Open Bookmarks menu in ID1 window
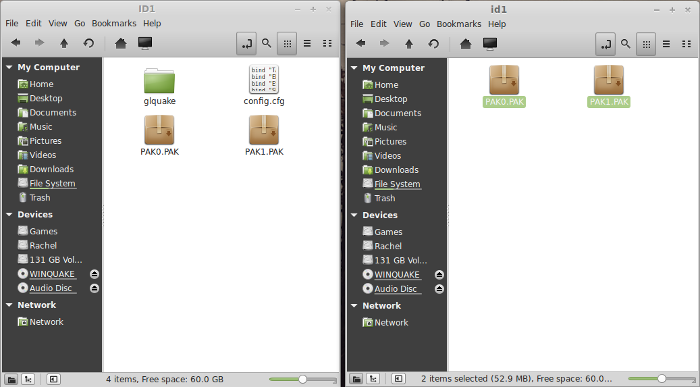 114,23
